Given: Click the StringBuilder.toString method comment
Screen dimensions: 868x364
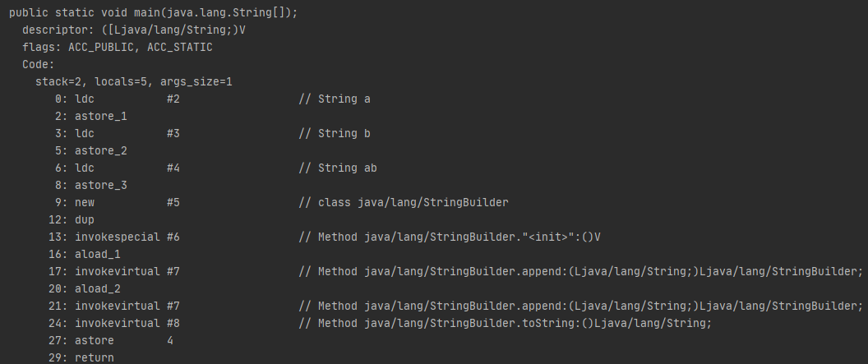Looking at the screenshot, I should [x=504, y=323].
